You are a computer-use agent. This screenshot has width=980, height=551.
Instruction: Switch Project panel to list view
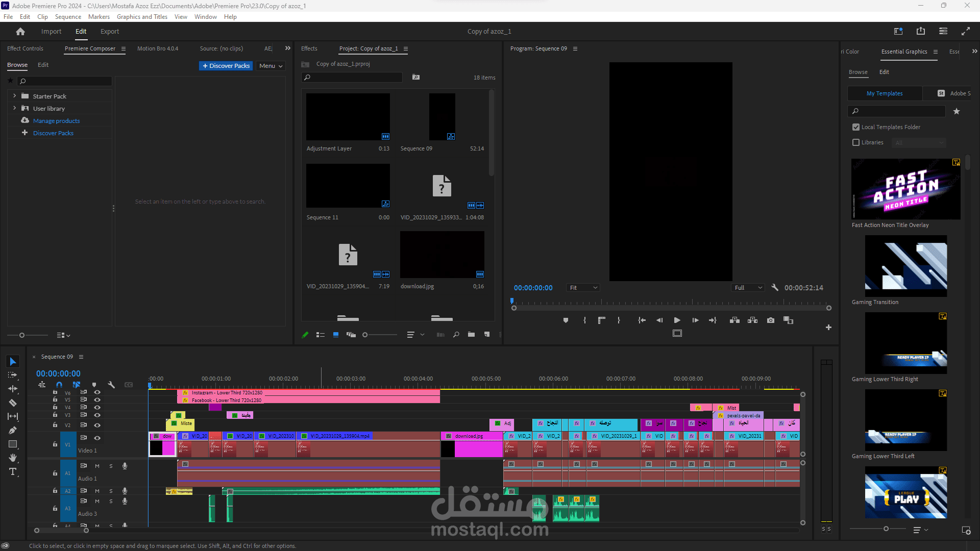(321, 335)
